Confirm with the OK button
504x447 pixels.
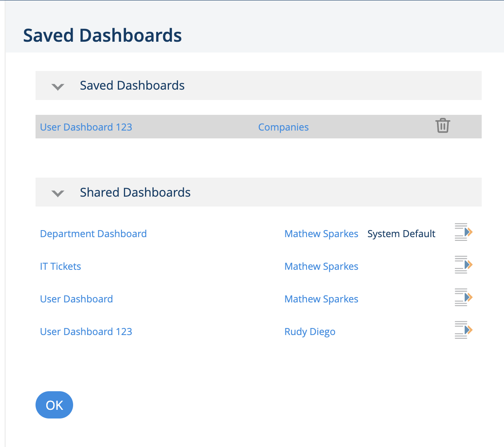click(54, 405)
